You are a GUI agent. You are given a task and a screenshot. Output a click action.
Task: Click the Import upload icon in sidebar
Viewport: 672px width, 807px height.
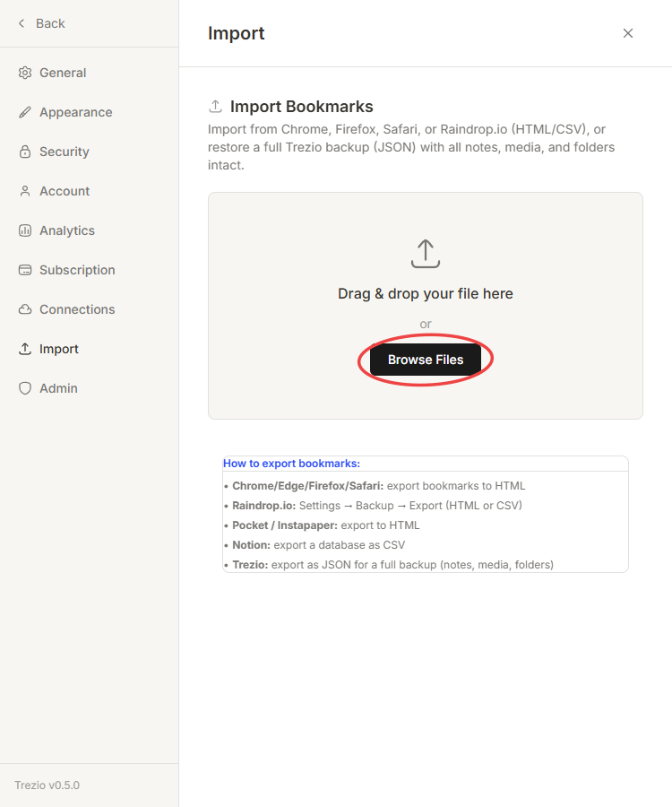(25, 349)
